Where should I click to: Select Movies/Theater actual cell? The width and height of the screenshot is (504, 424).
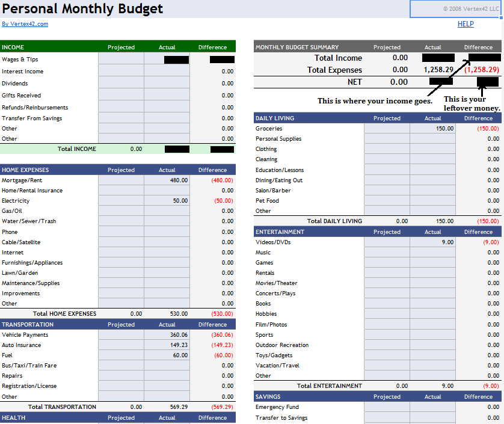[432, 283]
